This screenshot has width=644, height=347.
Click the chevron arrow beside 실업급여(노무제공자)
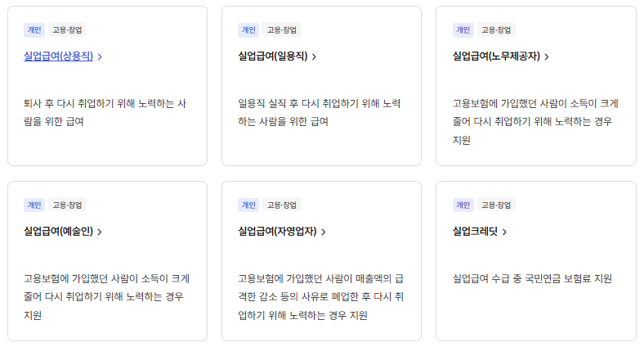tap(547, 57)
